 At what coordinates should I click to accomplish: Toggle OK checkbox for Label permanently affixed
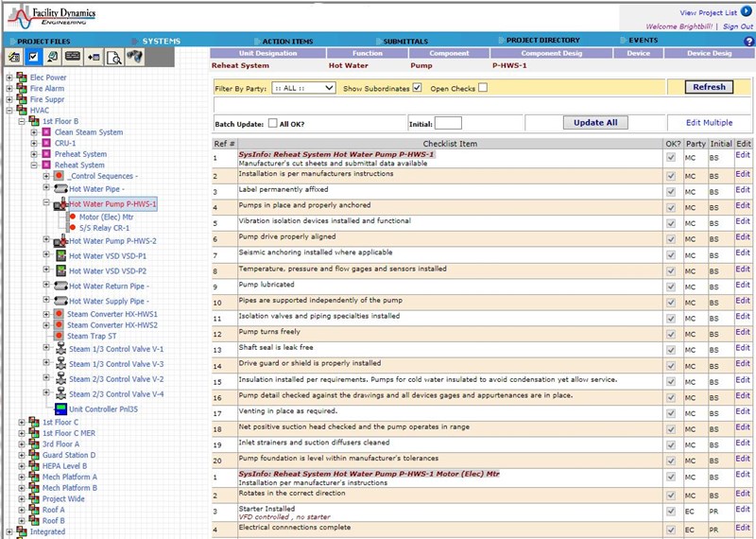click(671, 192)
